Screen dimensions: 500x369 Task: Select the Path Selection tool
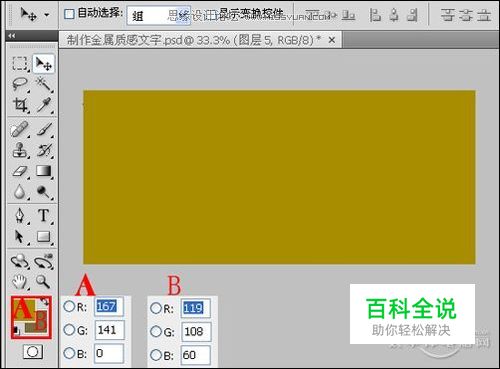20,237
